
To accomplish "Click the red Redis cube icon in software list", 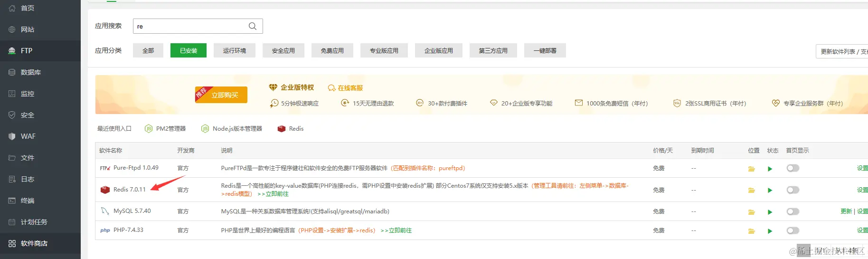I will [x=105, y=190].
